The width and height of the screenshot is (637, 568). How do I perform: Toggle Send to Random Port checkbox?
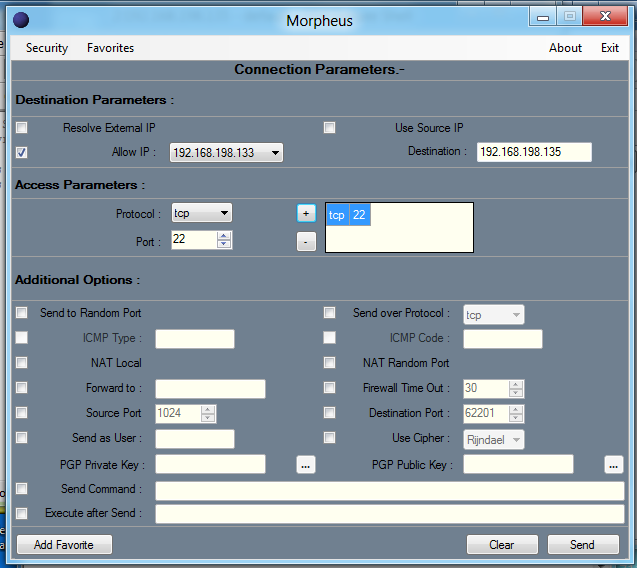pyautogui.click(x=22, y=312)
